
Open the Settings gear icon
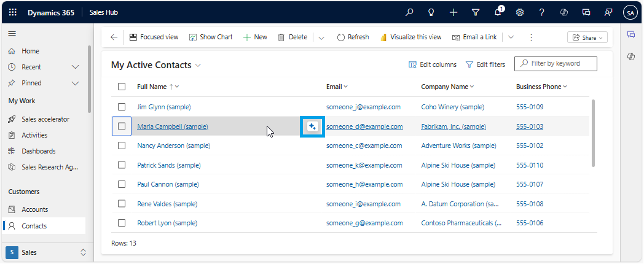(519, 12)
